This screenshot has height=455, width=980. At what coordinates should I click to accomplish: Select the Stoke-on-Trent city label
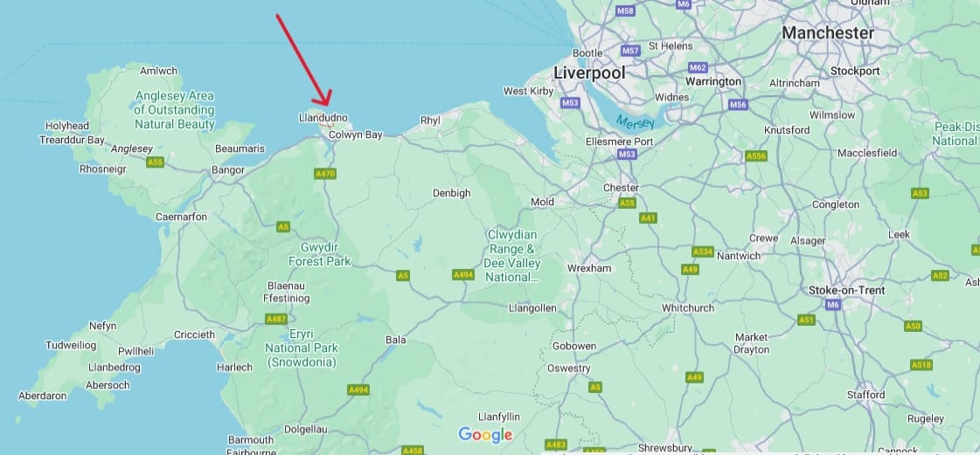tap(847, 290)
